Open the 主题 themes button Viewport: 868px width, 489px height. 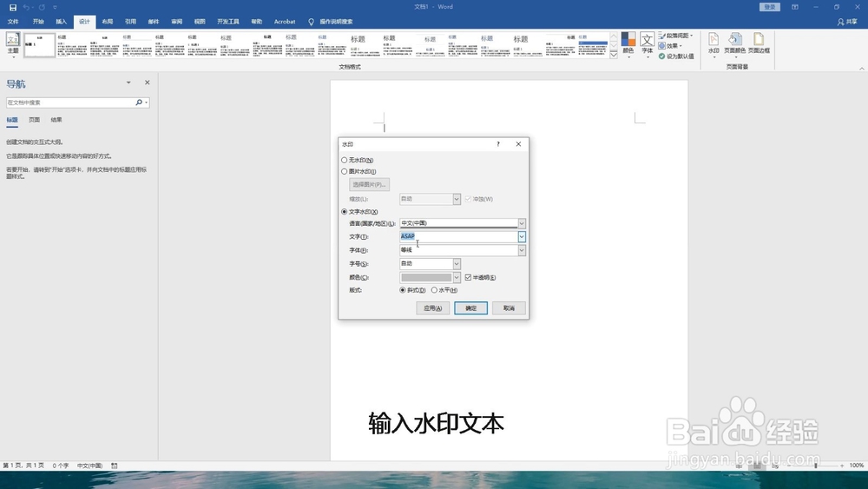pos(13,45)
